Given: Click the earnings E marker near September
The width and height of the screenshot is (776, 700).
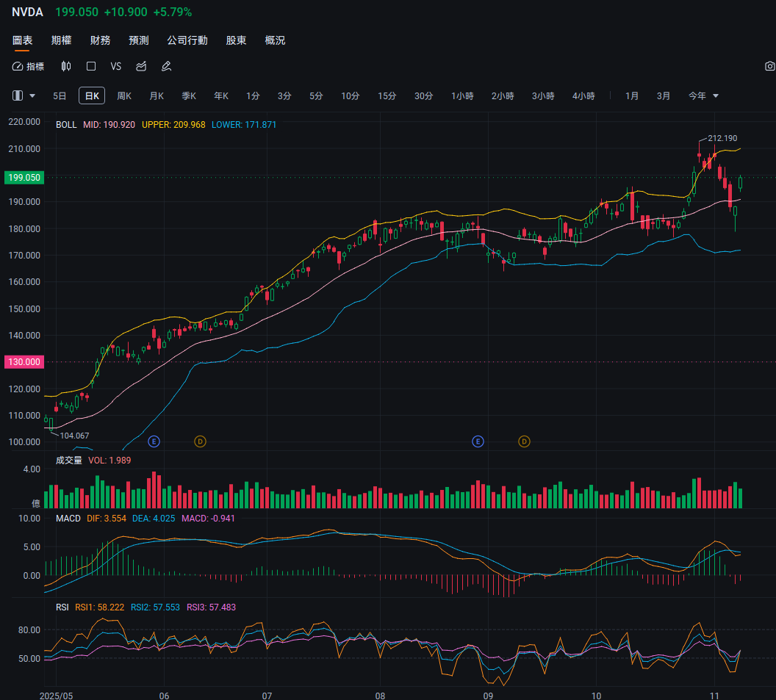Looking at the screenshot, I should click(478, 441).
